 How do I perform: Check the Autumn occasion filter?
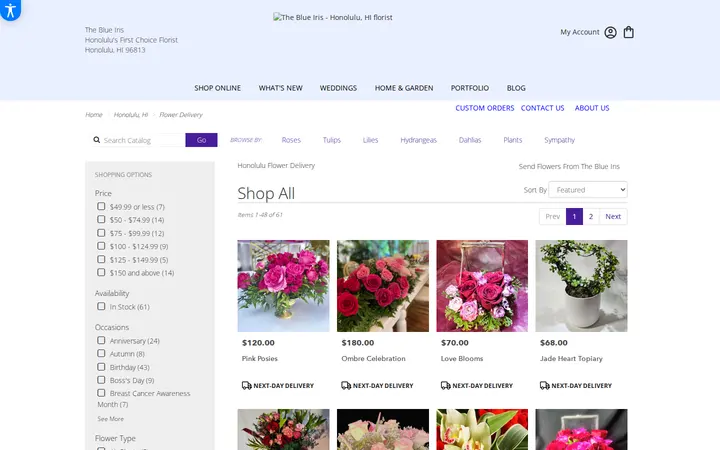click(x=101, y=354)
